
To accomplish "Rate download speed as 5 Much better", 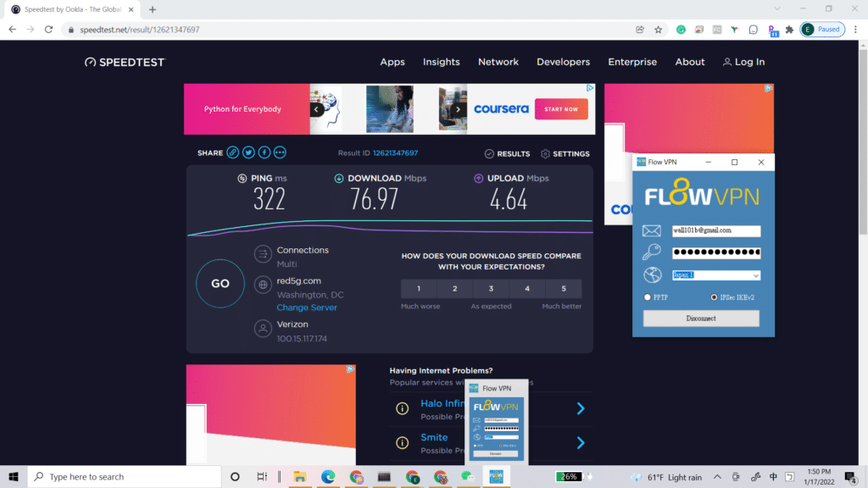I will coord(564,288).
